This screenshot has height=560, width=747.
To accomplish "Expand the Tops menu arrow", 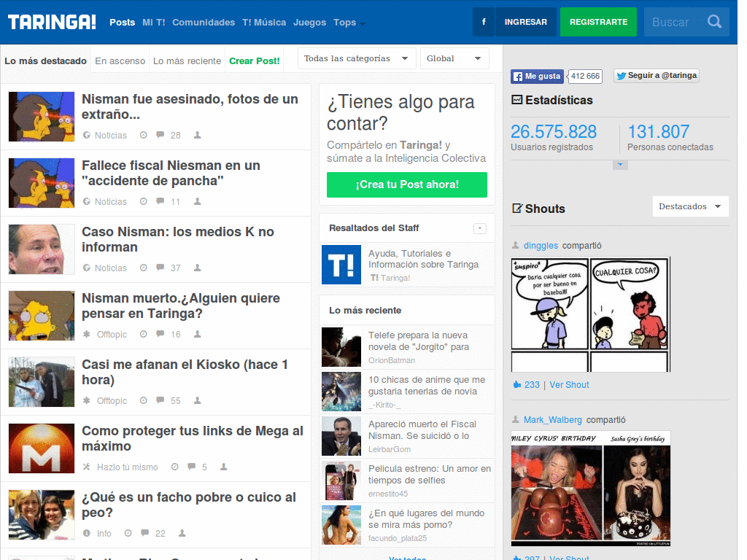I will click(363, 24).
